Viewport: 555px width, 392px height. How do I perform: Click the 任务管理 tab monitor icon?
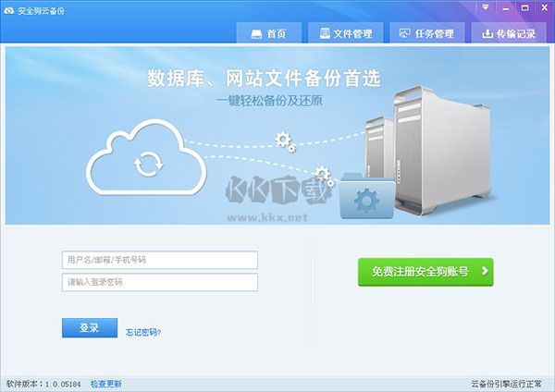point(404,33)
